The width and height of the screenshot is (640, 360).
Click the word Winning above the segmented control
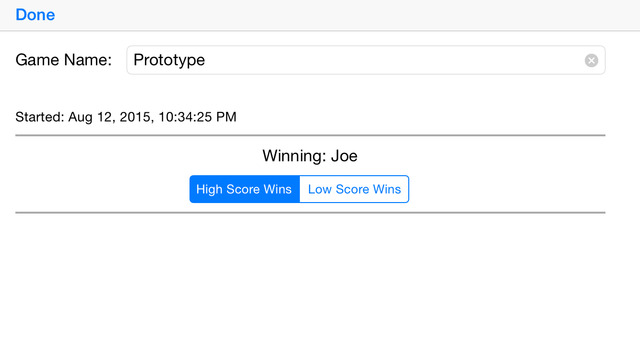(293, 156)
